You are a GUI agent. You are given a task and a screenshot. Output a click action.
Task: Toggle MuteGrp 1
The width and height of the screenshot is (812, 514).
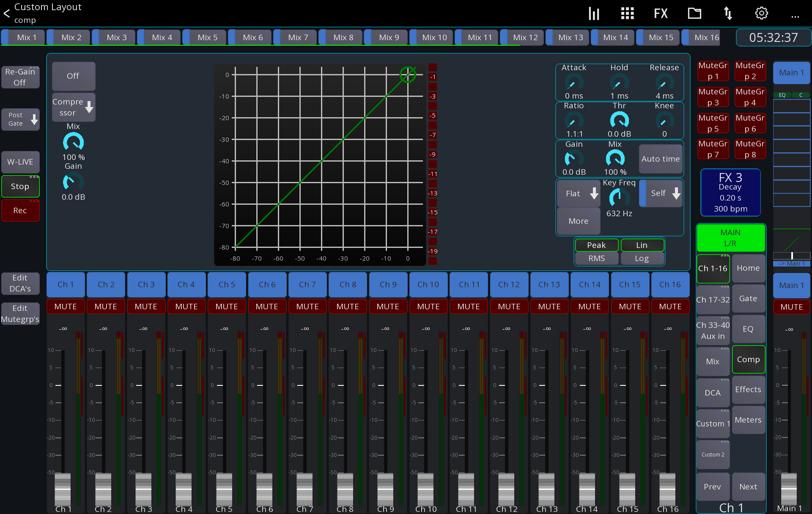click(713, 71)
